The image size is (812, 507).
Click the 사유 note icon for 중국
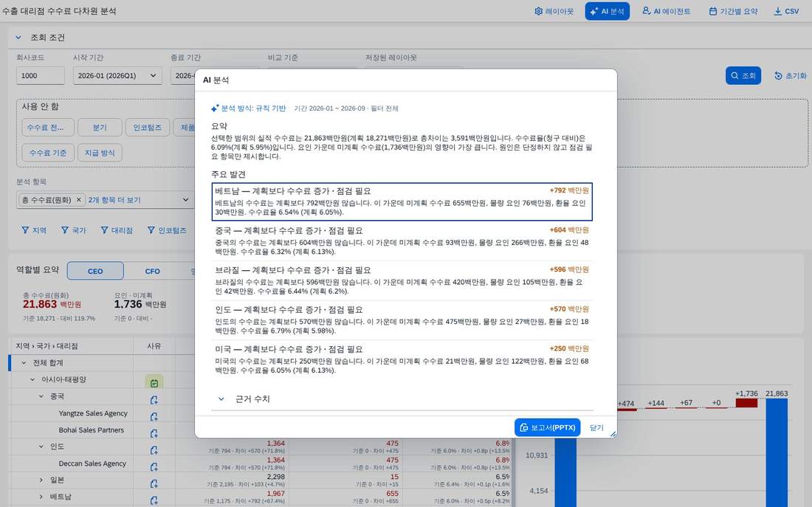154,400
